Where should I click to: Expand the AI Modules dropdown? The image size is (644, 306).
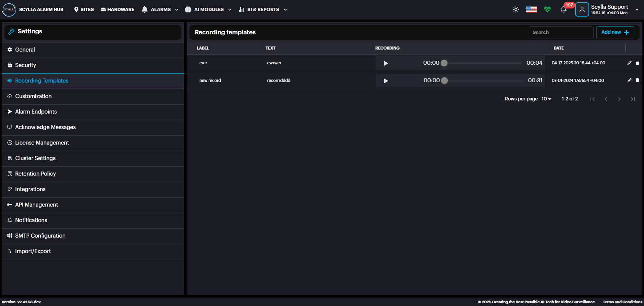(208, 9)
